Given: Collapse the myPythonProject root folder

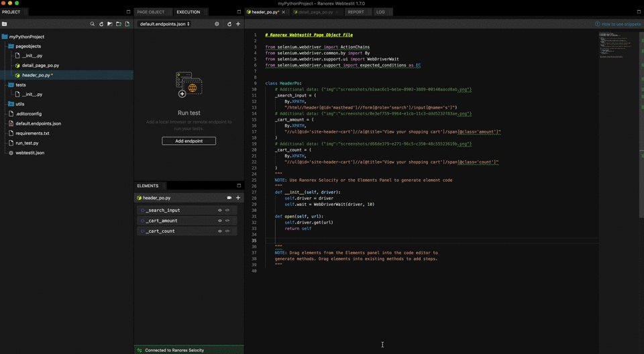Looking at the screenshot, I should point(5,37).
